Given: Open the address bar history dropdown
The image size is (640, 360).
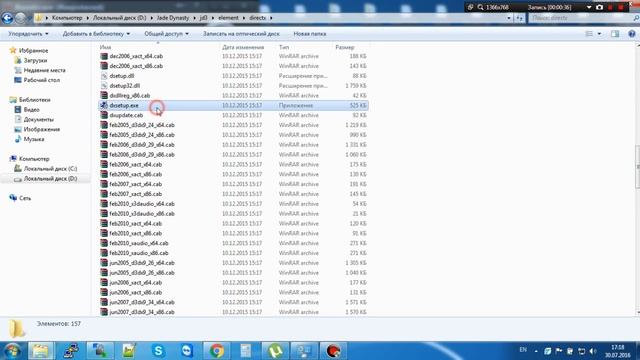Looking at the screenshot, I should coord(509,18).
